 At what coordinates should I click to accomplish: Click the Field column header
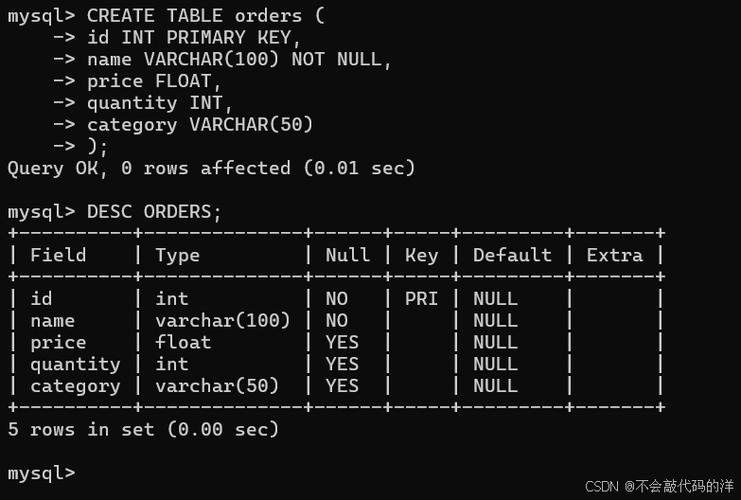click(58, 255)
